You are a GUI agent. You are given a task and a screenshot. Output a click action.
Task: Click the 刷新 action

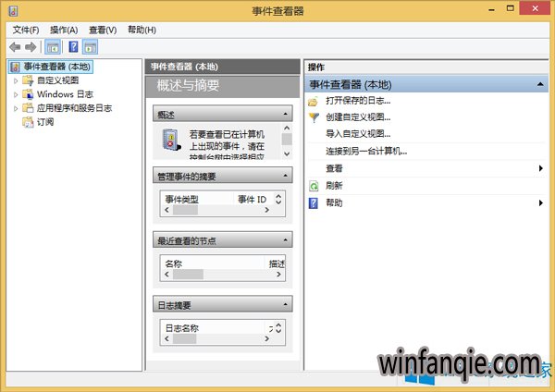coord(334,186)
